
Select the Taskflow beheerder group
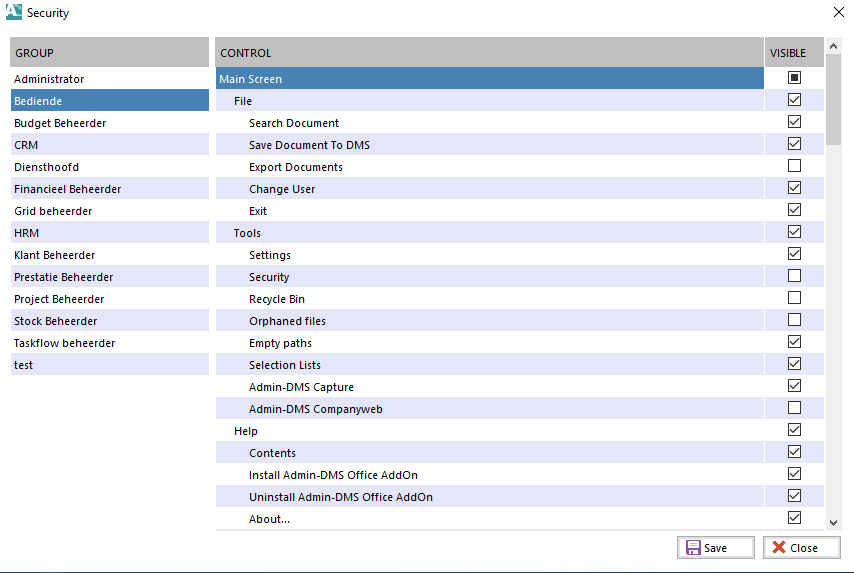65,343
